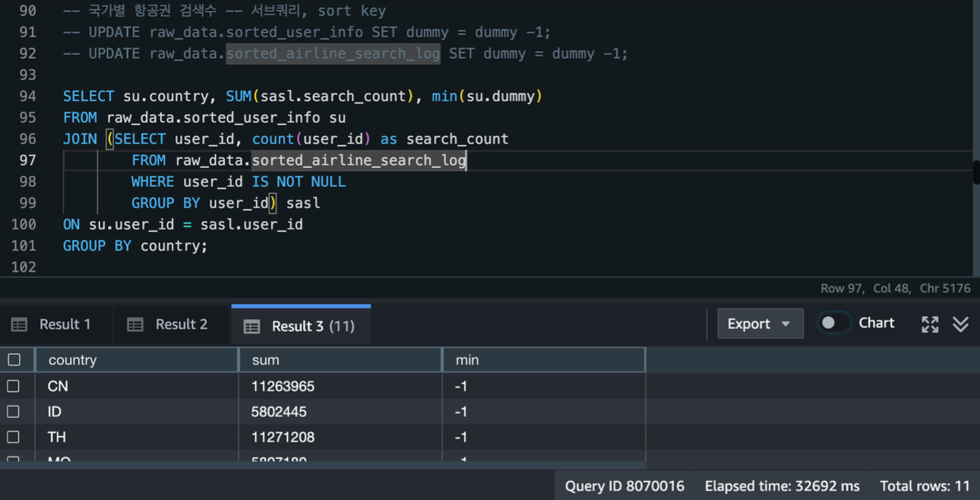Expand results to full screen
Screen dimensions: 980x500
(x=930, y=324)
